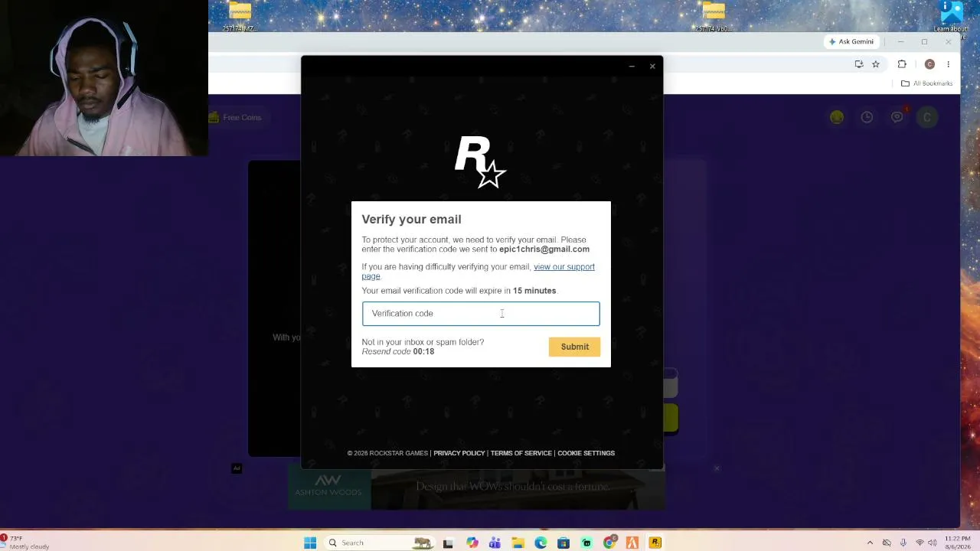Viewport: 980px width, 551px height.
Task: Click the install app icon in Chrome's address bar
Action: click(859, 64)
